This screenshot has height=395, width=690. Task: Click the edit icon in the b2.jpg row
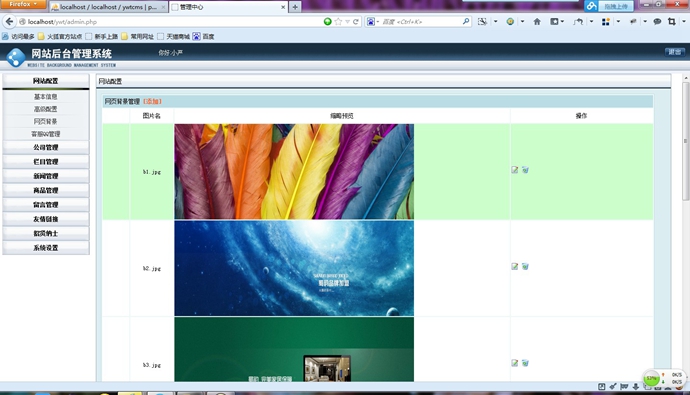tap(514, 266)
